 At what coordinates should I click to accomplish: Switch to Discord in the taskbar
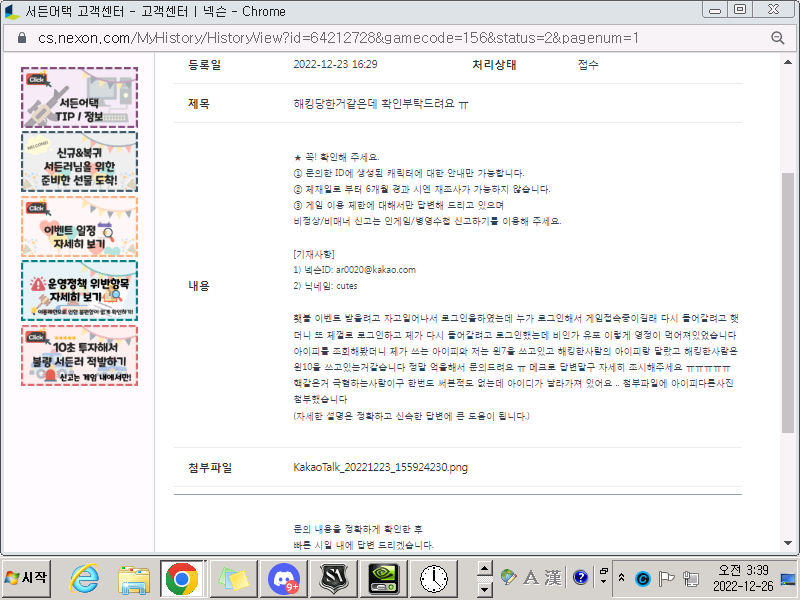point(284,578)
